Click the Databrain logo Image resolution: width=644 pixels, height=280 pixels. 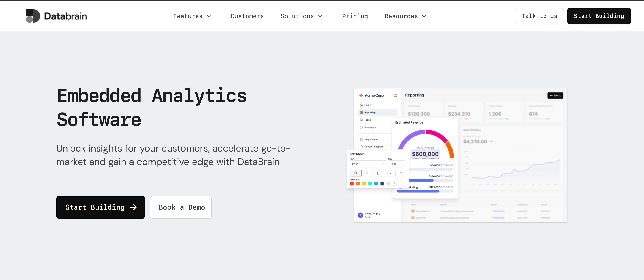56,16
